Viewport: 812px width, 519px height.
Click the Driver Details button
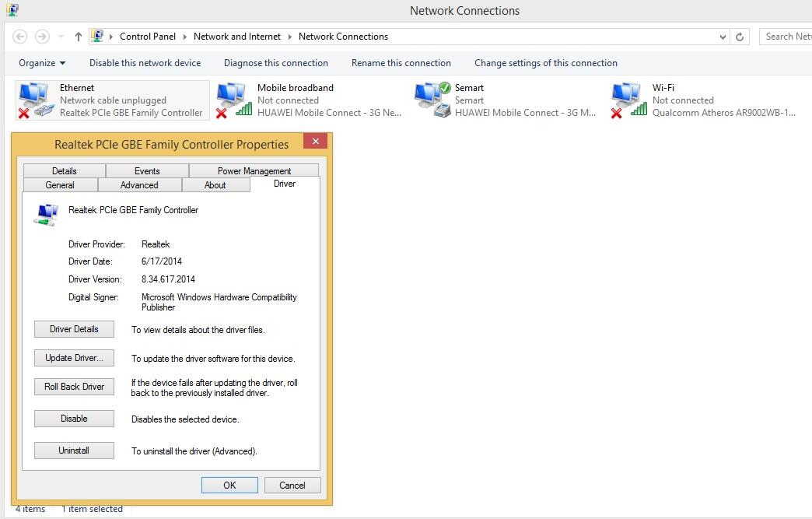click(74, 329)
